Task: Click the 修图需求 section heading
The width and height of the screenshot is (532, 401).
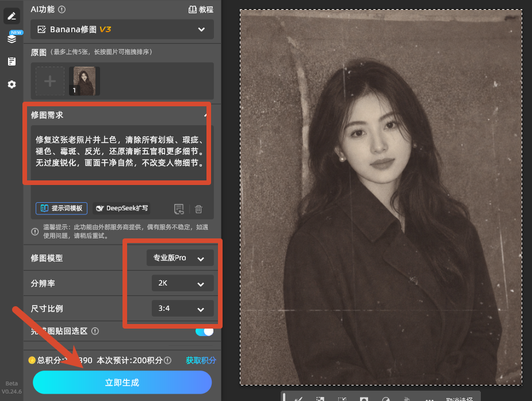Action: point(47,115)
